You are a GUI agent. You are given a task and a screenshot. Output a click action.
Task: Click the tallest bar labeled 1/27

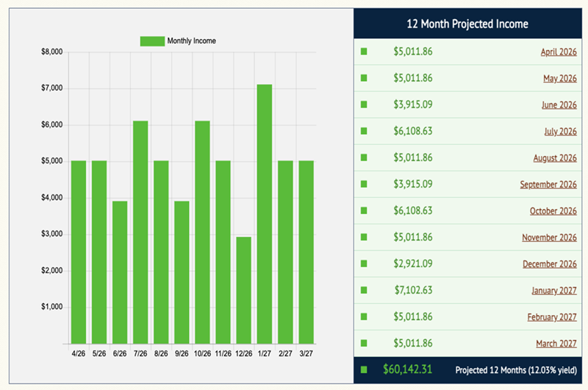click(x=265, y=213)
